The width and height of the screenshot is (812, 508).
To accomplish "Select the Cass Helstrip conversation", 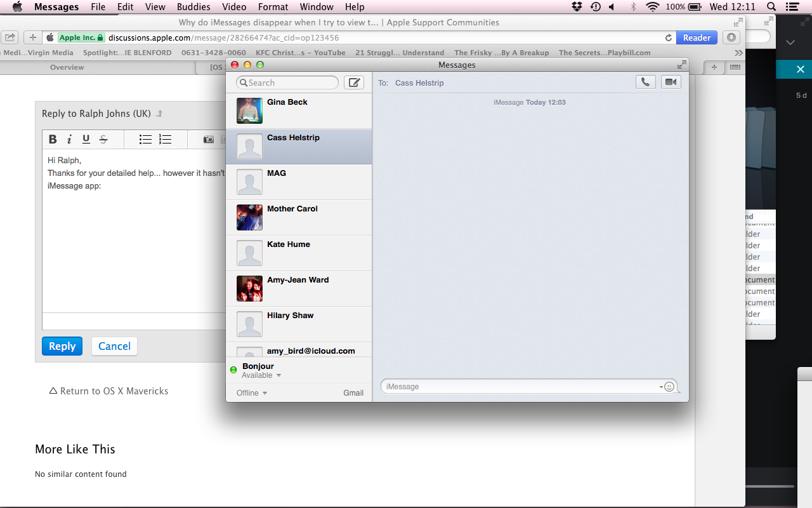I will pos(299,147).
